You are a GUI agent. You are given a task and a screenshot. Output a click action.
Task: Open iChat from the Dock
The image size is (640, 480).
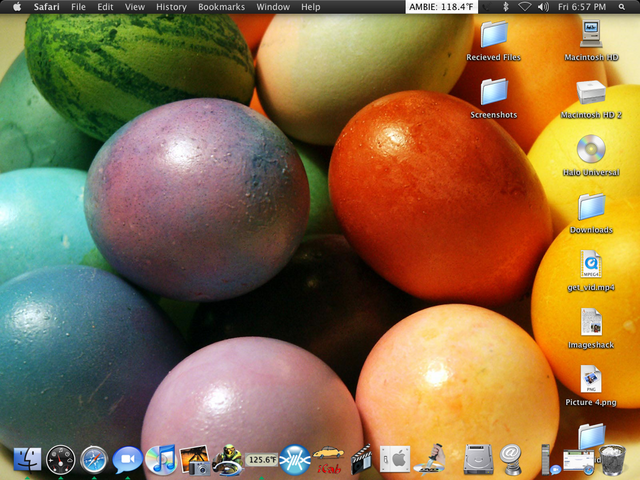(127, 459)
